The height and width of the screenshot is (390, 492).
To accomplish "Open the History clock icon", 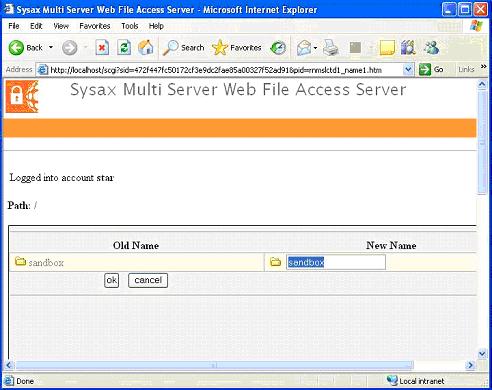I will pyautogui.click(x=278, y=48).
